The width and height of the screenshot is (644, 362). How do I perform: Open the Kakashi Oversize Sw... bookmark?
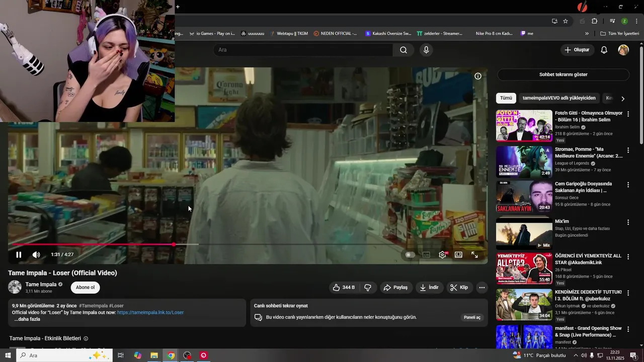pos(388,34)
